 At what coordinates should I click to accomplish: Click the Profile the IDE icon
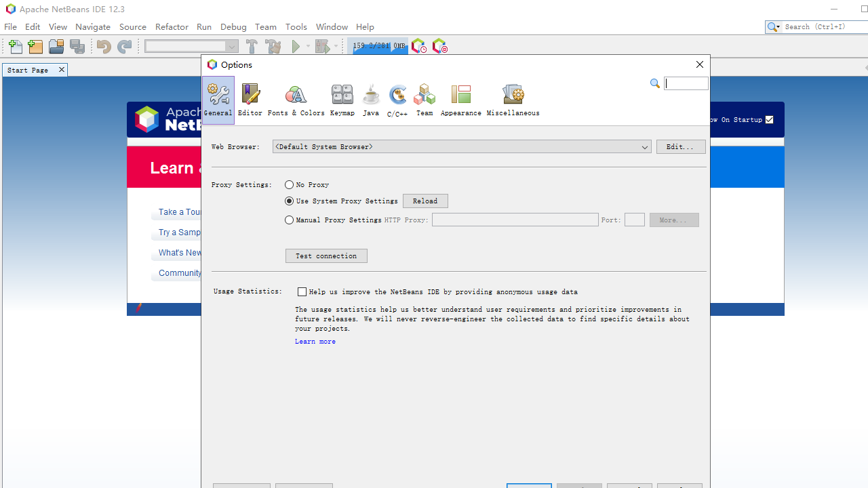(x=419, y=47)
